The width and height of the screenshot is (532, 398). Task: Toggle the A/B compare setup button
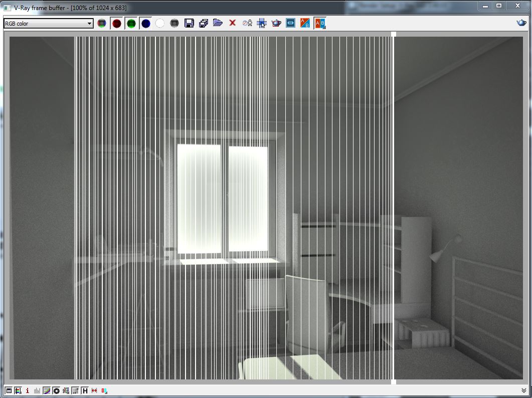coord(305,23)
